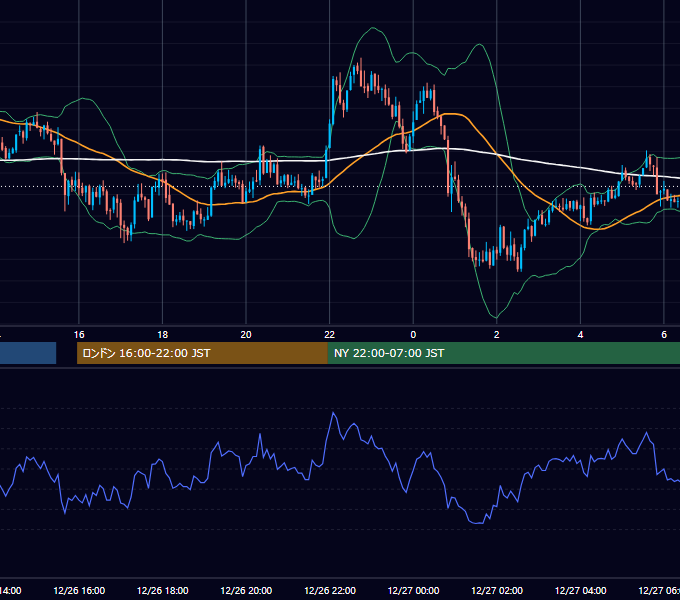
Task: Click the 12/26 18:00 date label
Action: point(163,591)
